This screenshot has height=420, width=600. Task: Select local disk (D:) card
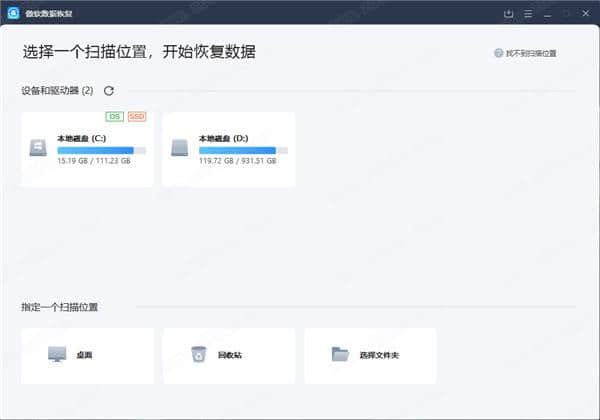229,150
